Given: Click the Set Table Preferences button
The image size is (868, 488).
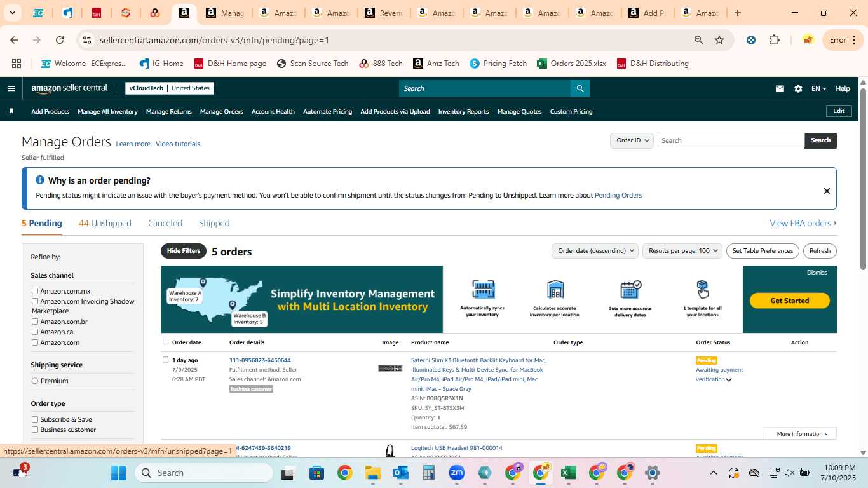Looking at the screenshot, I should click(763, 251).
